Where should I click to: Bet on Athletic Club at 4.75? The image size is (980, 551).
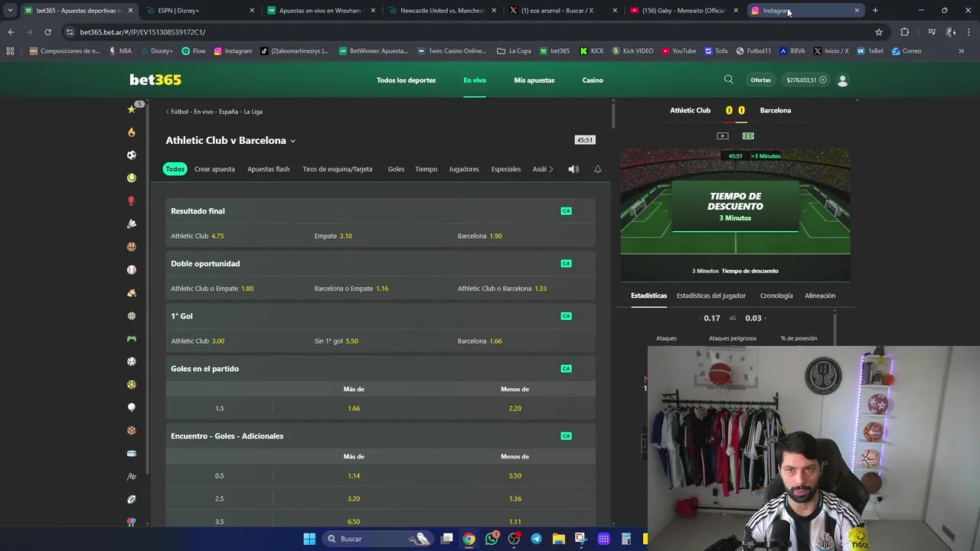[237, 236]
